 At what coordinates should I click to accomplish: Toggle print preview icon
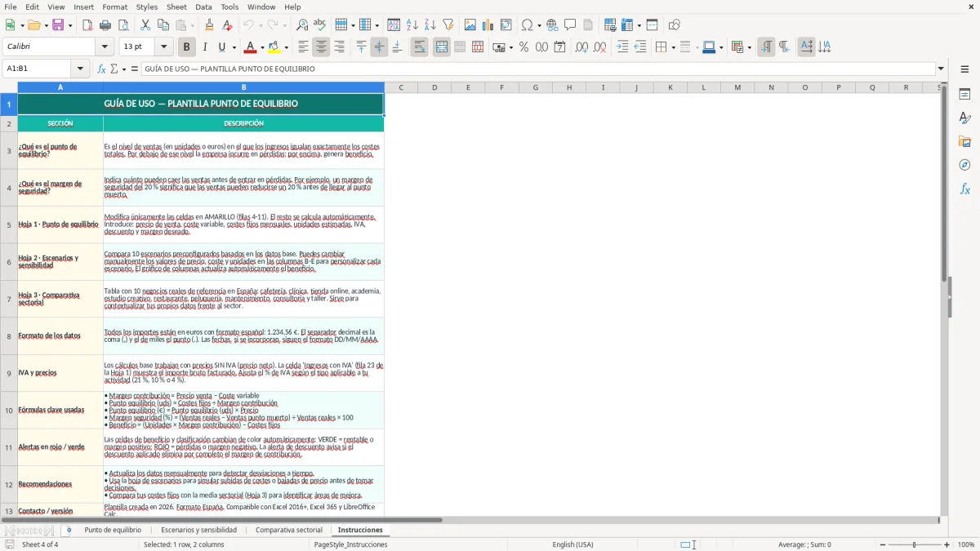pos(123,25)
